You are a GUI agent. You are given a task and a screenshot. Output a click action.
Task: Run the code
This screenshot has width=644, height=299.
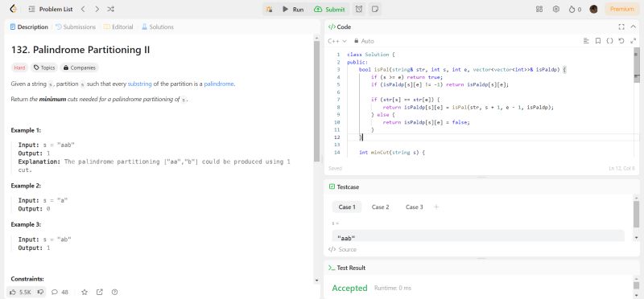coord(293,9)
